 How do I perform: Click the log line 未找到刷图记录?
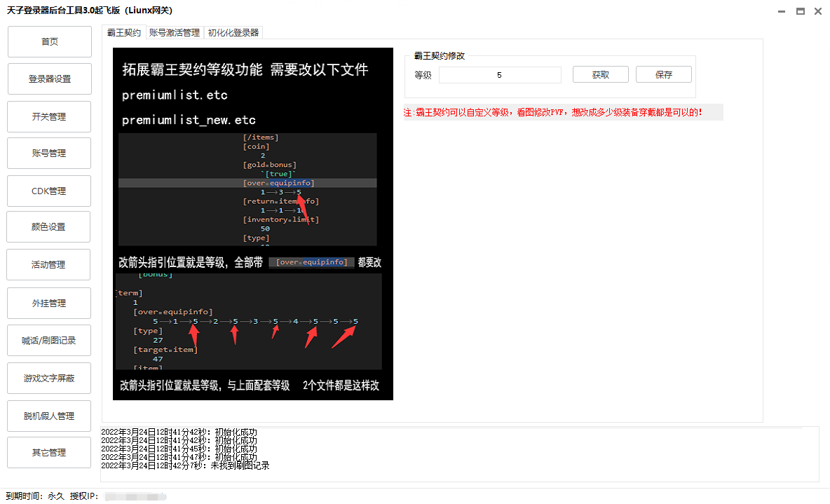point(185,466)
